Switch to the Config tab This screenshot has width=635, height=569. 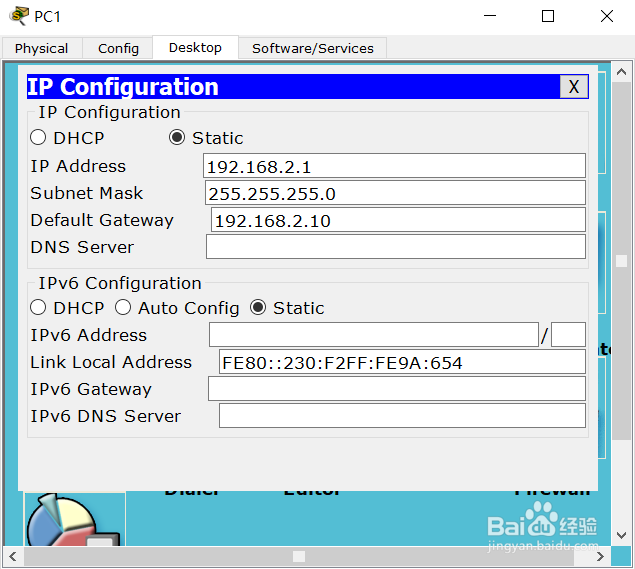tap(118, 49)
